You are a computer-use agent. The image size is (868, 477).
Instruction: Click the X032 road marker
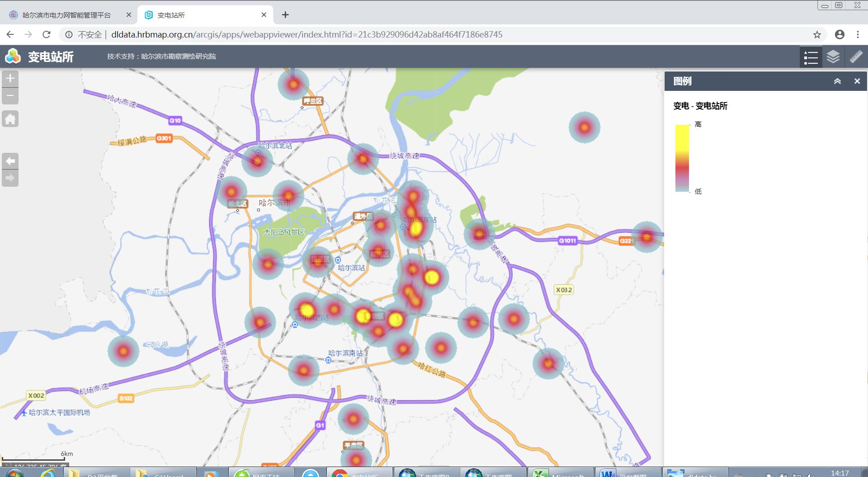(x=564, y=290)
